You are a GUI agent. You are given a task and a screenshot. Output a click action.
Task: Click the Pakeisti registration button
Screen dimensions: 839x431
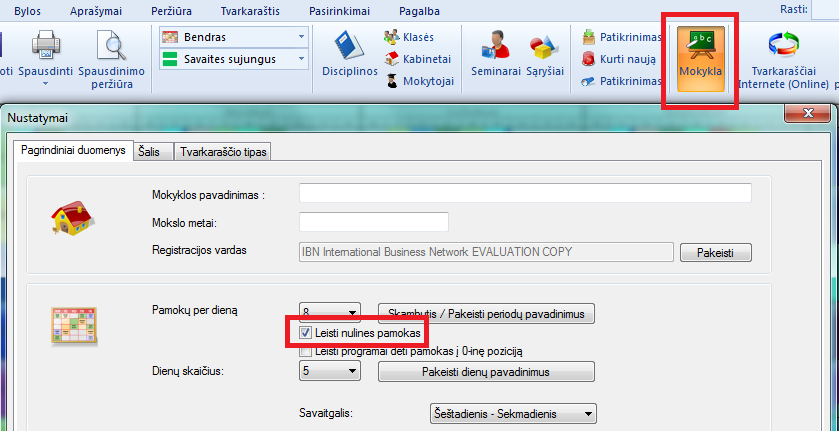pyautogui.click(x=715, y=253)
